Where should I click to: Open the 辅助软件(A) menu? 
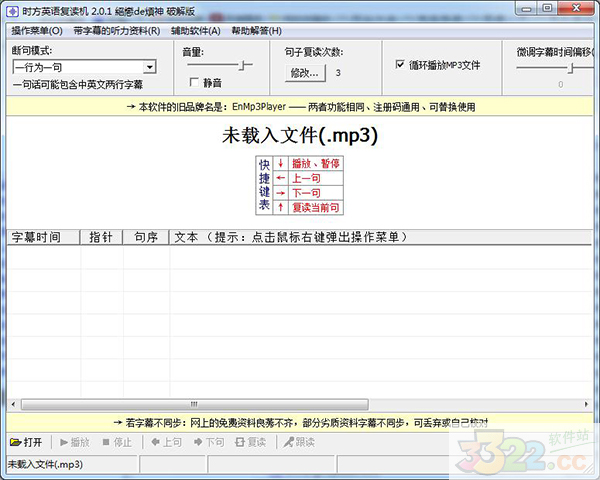pos(196,31)
